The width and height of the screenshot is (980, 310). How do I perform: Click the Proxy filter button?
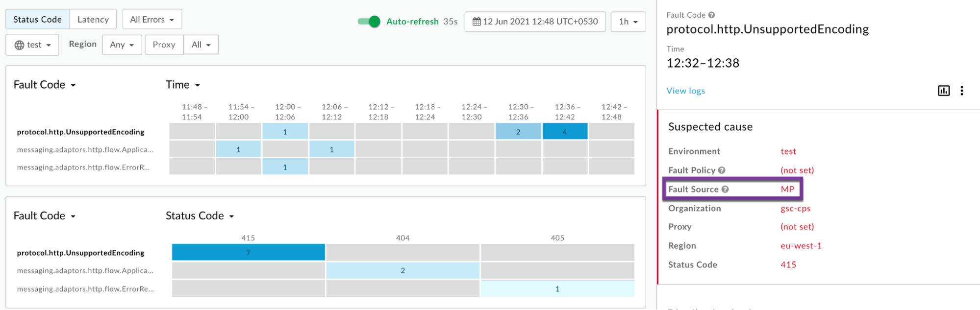(164, 45)
